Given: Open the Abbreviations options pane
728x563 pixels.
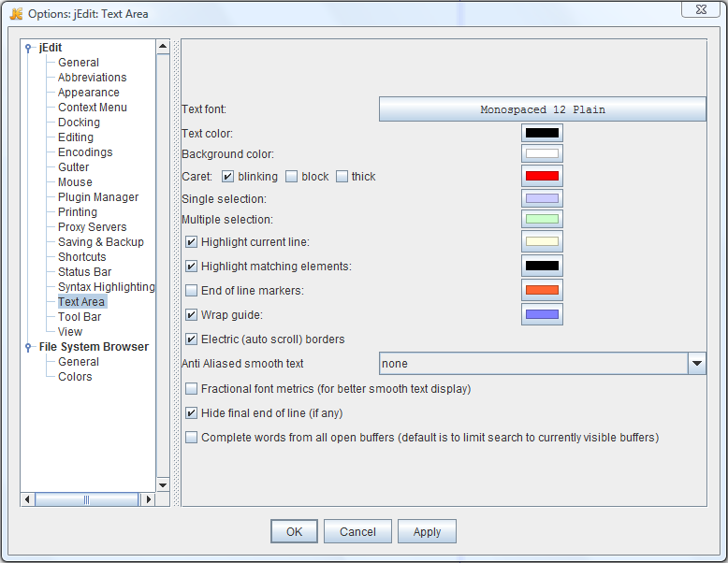Looking at the screenshot, I should point(92,77).
